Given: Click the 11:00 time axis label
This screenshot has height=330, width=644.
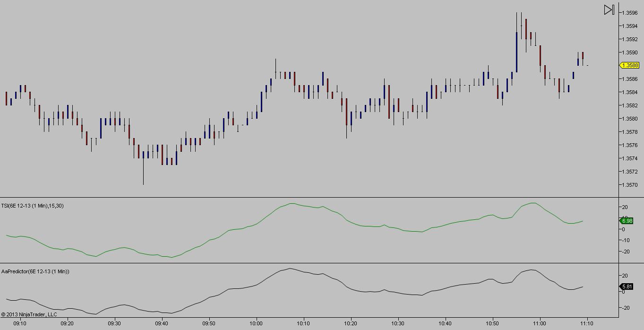Looking at the screenshot, I should pyautogui.click(x=540, y=323).
